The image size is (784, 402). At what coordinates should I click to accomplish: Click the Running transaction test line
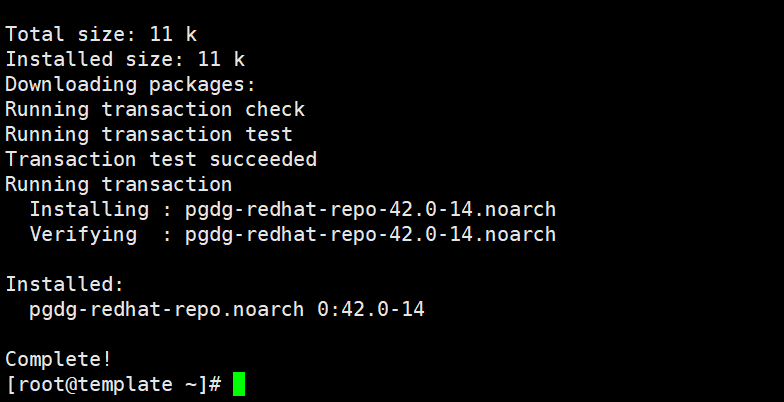[149, 134]
